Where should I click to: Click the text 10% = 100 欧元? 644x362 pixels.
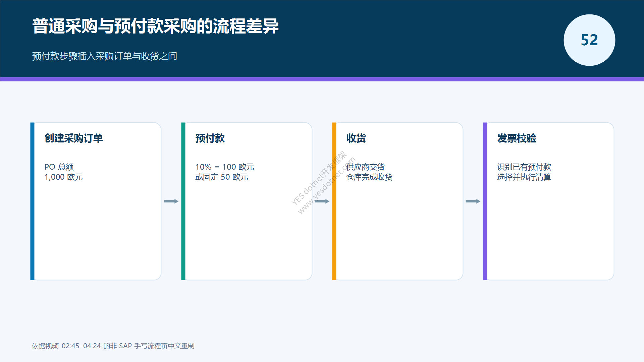pos(225,167)
